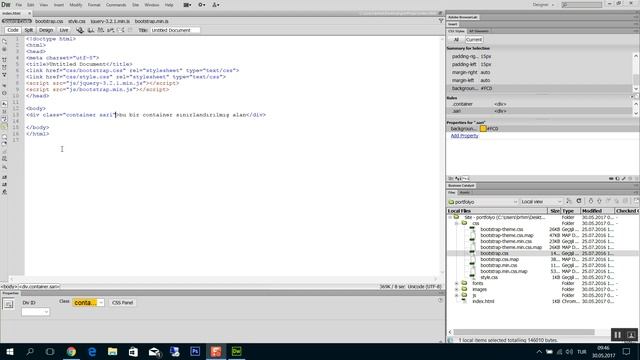640x360 pixels.
Task: Open the portfolyo site dropdown
Action: click(482, 202)
